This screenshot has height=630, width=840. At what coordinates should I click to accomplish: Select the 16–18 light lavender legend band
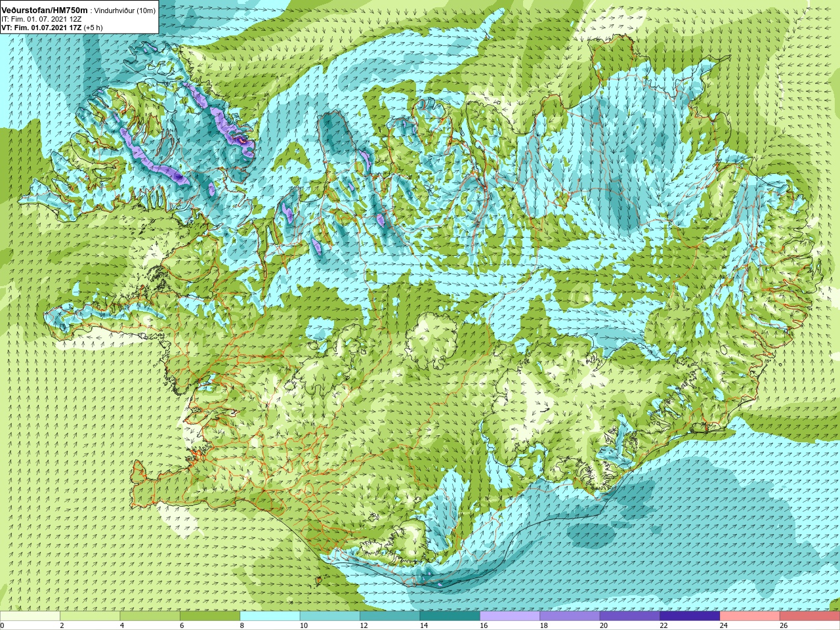click(x=510, y=616)
